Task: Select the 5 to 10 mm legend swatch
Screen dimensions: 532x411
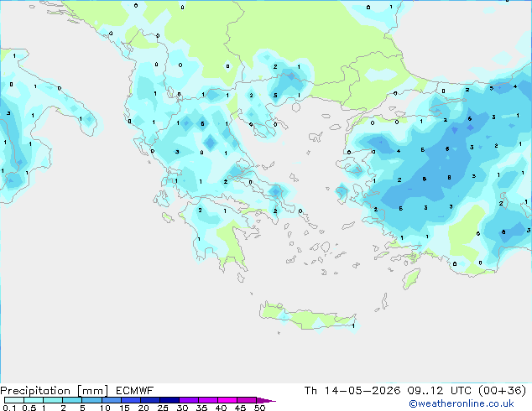Action: (91, 400)
